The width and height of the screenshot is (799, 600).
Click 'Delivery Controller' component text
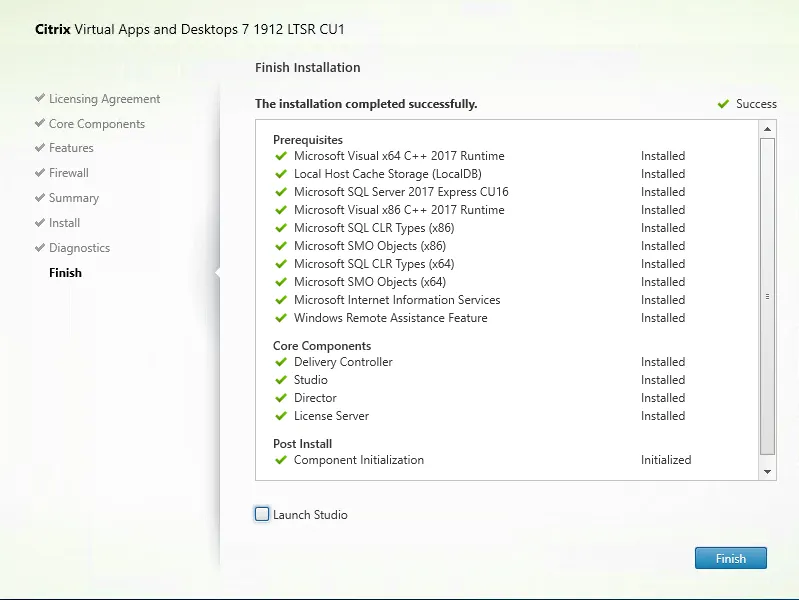[343, 362]
